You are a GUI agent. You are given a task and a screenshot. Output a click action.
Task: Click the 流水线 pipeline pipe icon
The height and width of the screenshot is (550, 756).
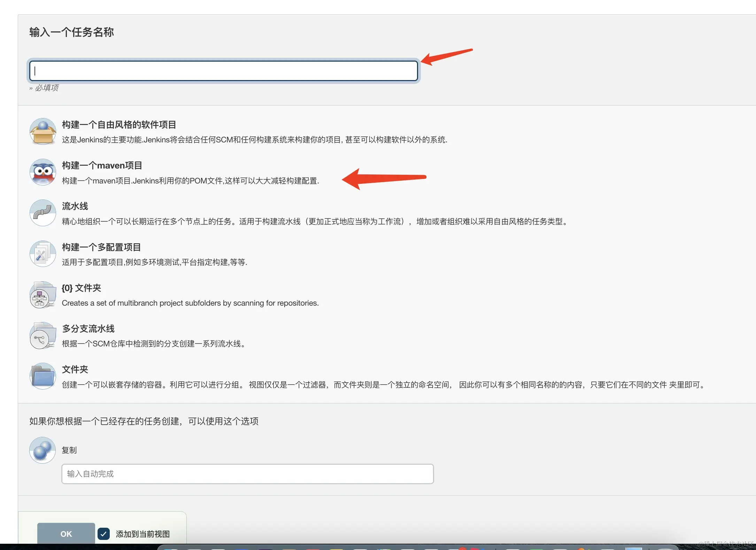click(43, 213)
